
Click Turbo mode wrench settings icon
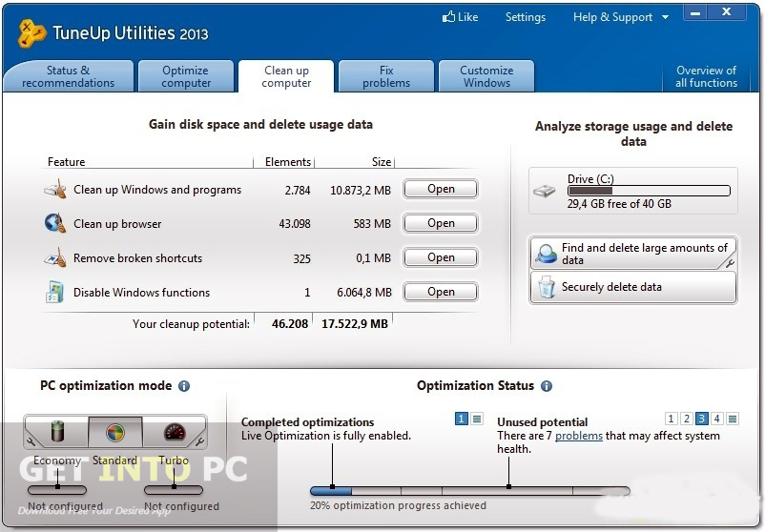coord(199,441)
